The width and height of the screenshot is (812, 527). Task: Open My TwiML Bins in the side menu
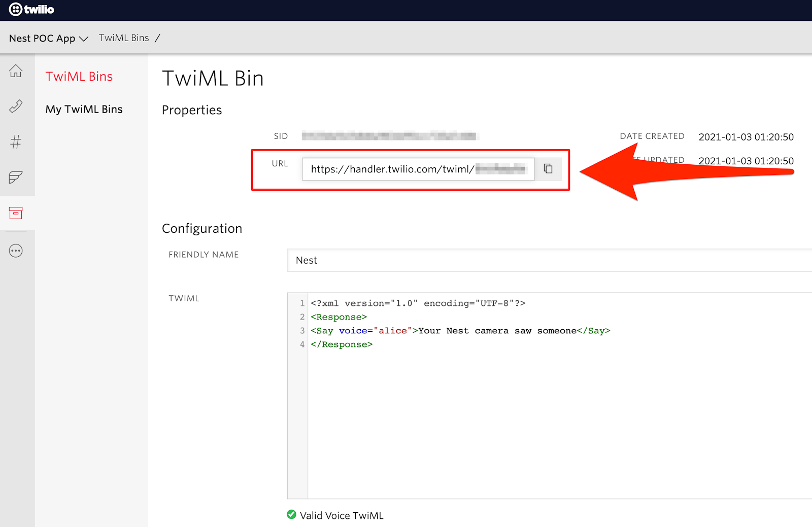click(x=84, y=109)
